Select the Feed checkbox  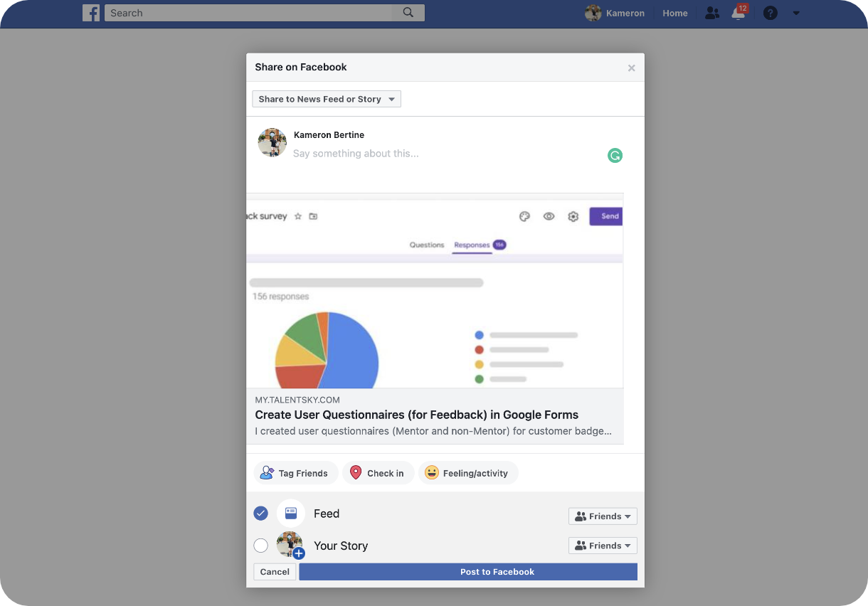pyautogui.click(x=260, y=514)
